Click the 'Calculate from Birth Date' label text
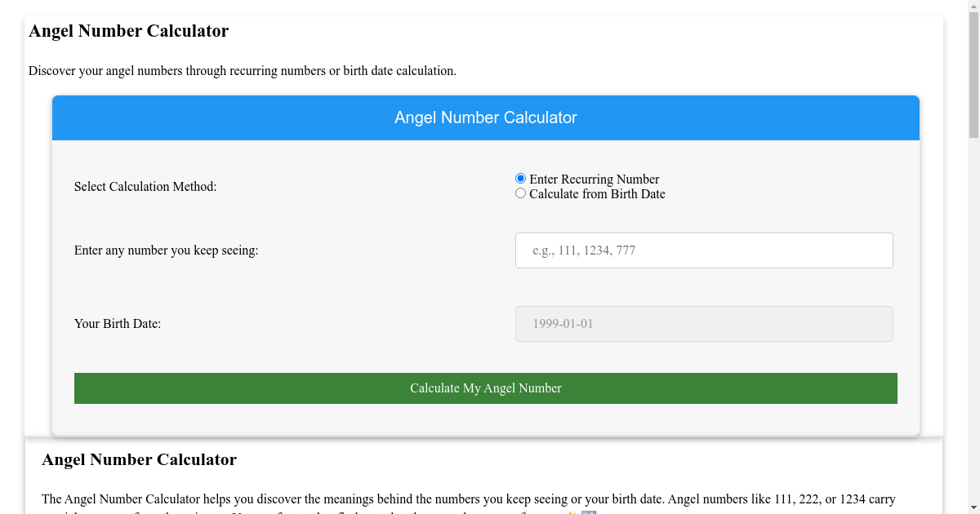 [597, 194]
